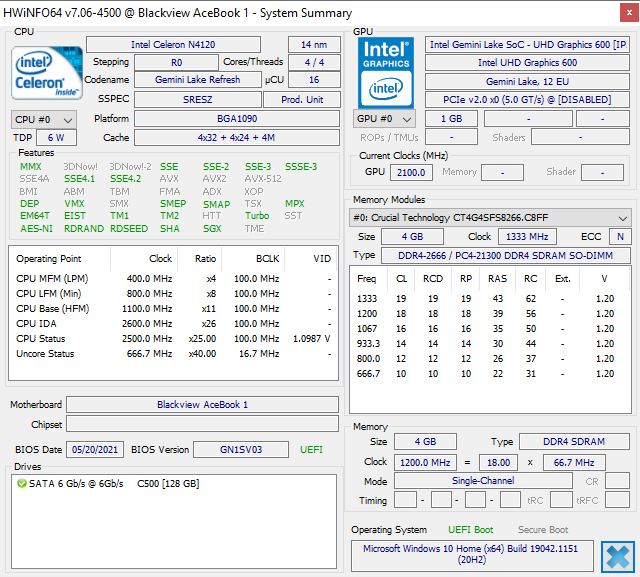Click the PCIe v2.0 x0 DISABLED field
This screenshot has width=640, height=577.
(527, 99)
